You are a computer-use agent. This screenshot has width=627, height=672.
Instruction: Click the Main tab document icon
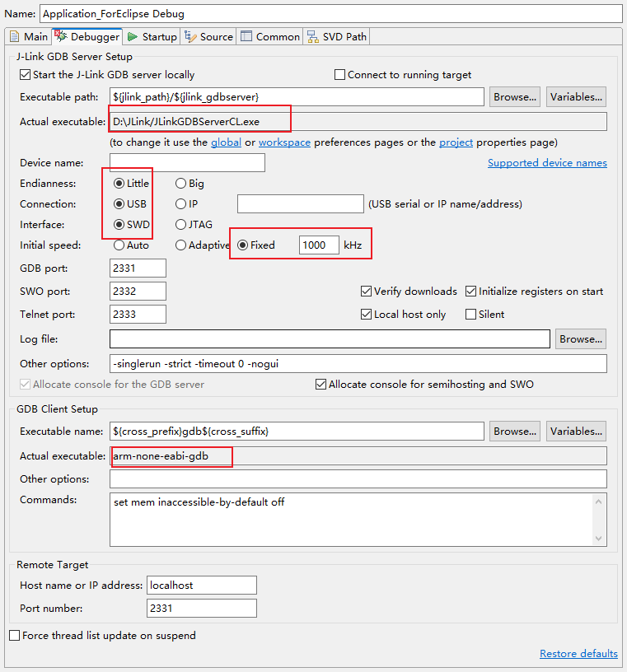tap(15, 37)
